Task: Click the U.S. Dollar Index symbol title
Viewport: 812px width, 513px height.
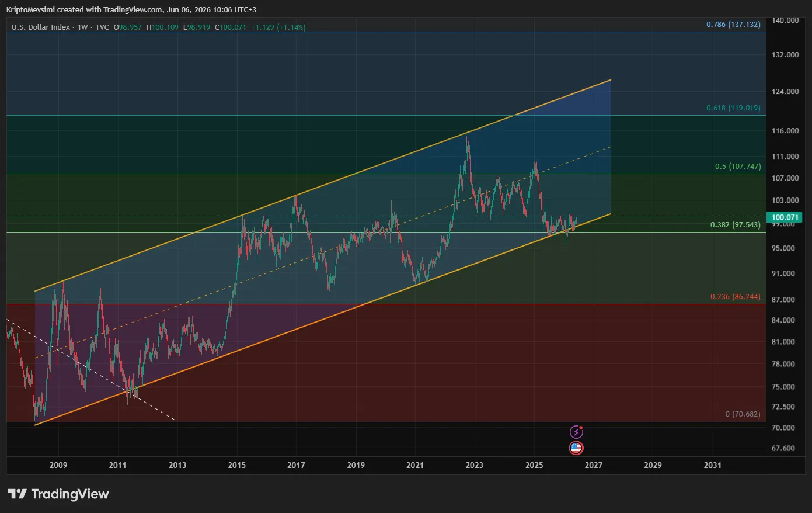Action: 41,27
